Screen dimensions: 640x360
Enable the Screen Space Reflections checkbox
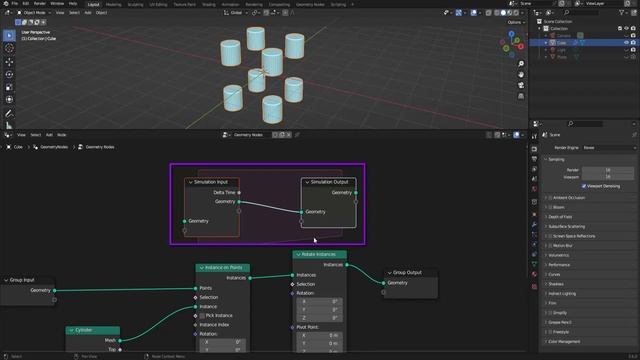click(550, 236)
